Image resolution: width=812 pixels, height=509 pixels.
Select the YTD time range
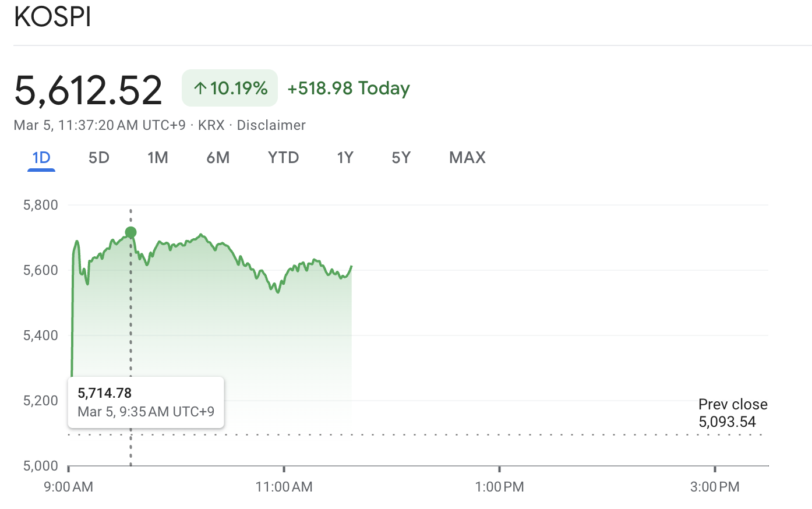(284, 157)
